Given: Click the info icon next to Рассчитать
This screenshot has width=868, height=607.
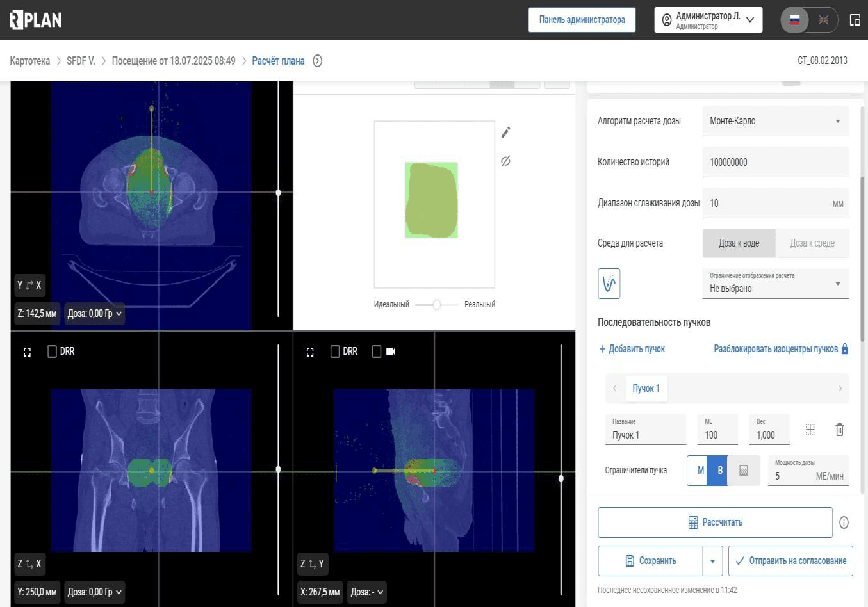Looking at the screenshot, I should point(844,522).
